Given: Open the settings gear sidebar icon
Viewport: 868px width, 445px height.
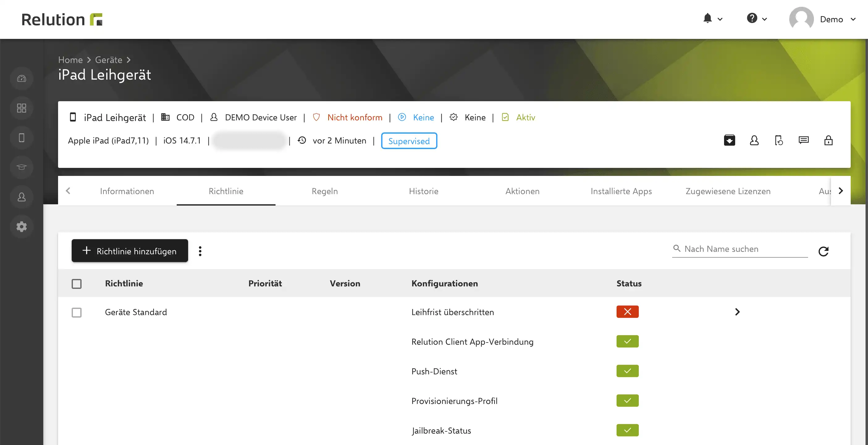Looking at the screenshot, I should pyautogui.click(x=22, y=227).
